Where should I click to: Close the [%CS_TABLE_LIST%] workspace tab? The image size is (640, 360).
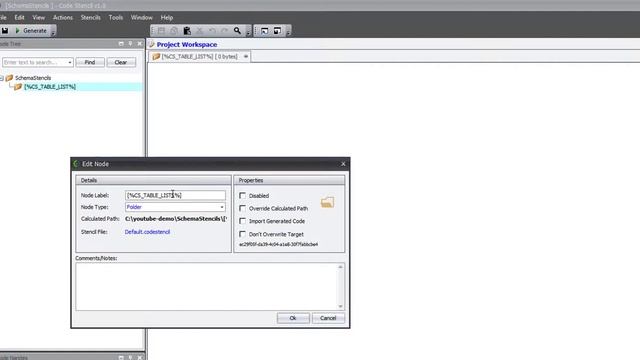(246, 56)
